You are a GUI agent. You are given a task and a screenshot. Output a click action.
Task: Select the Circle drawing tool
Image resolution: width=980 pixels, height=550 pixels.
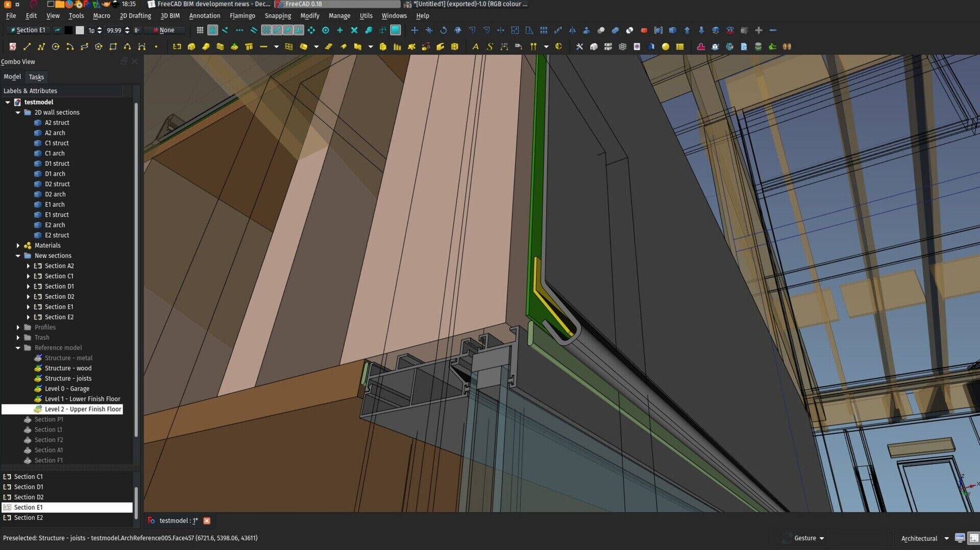point(56,46)
